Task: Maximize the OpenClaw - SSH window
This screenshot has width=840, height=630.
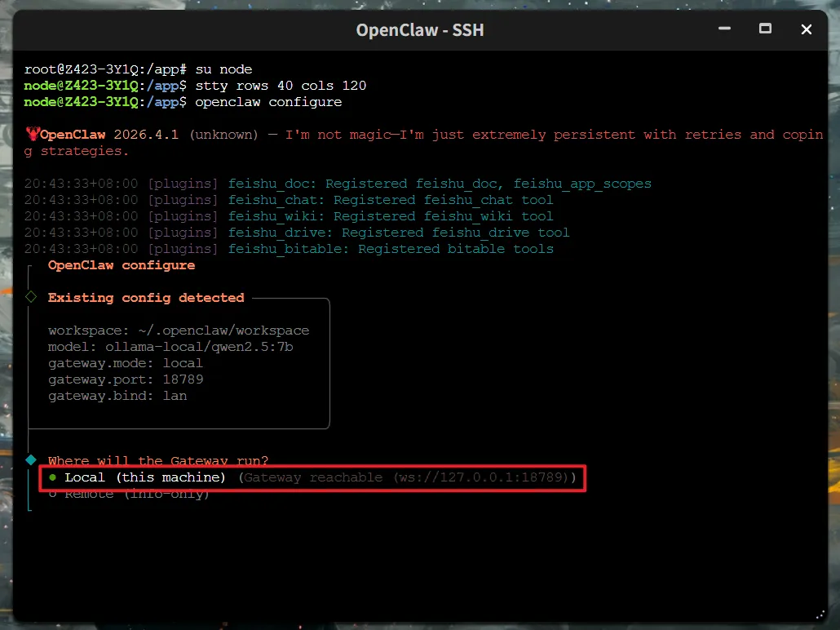Action: 765,29
